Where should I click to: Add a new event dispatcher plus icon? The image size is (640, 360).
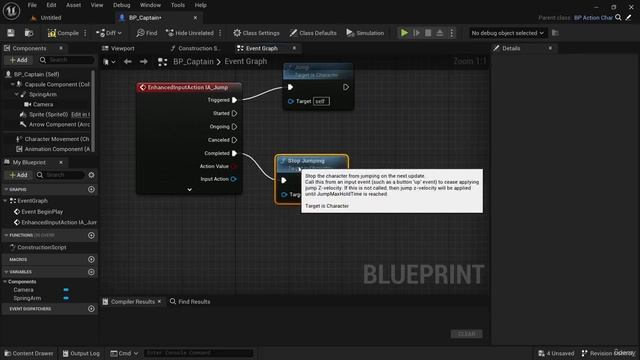tap(91, 309)
